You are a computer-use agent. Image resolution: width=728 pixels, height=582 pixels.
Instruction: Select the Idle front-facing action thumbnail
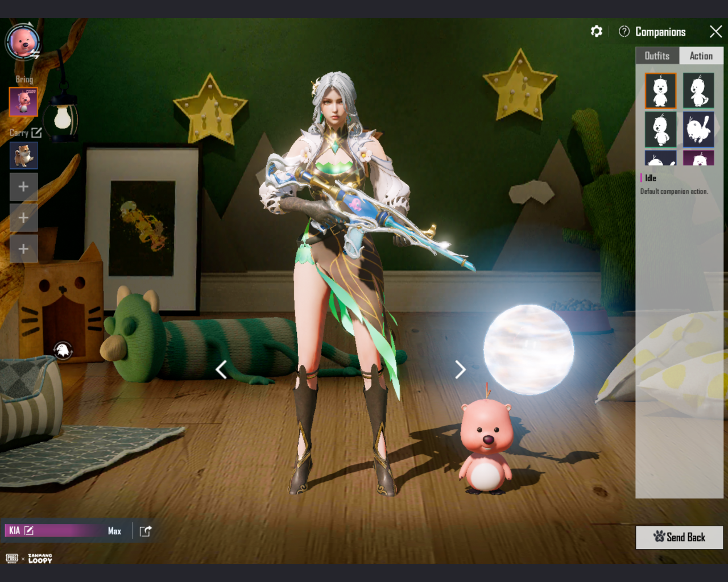click(x=660, y=91)
